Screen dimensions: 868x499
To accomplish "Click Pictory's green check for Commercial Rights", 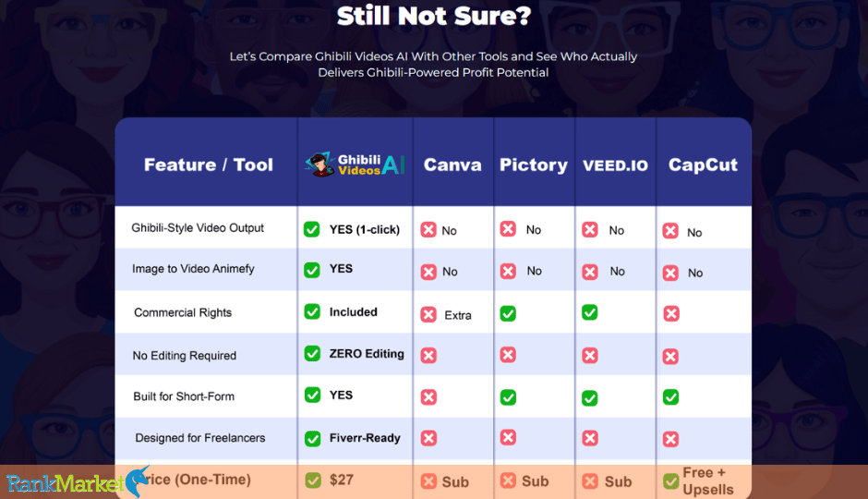I will tap(508, 314).
